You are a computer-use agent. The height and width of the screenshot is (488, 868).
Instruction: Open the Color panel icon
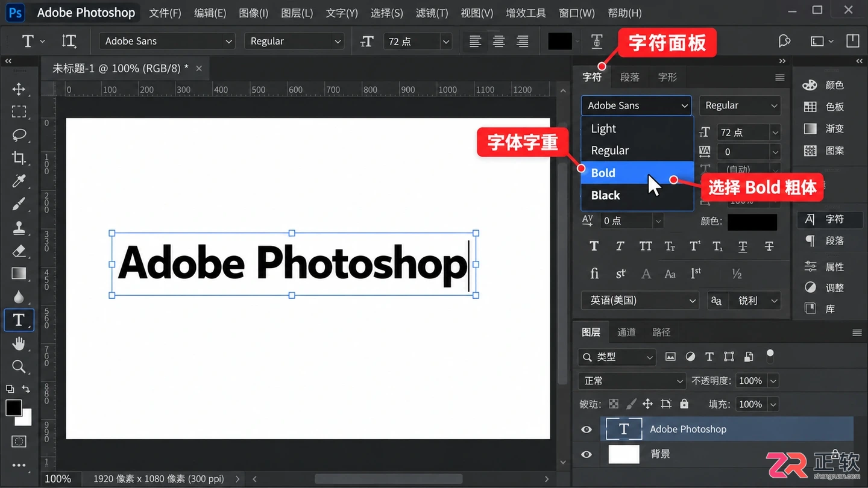[x=810, y=85]
